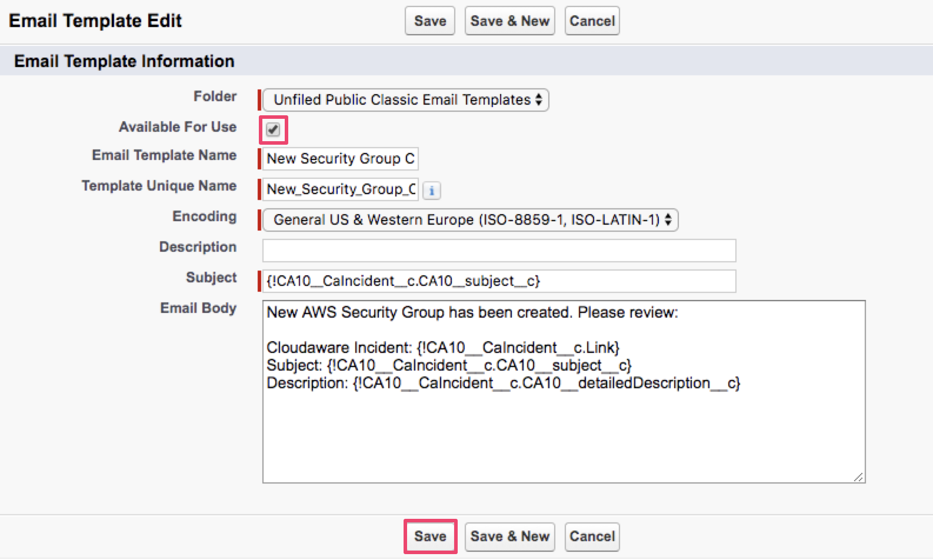Uncheck the Available For Use checkbox
933x560 pixels.
[273, 129]
